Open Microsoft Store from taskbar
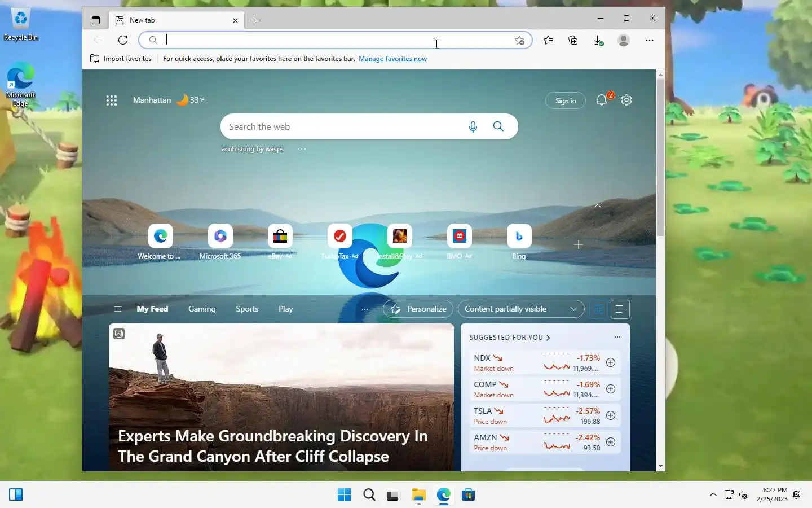812x508 pixels. click(x=468, y=495)
